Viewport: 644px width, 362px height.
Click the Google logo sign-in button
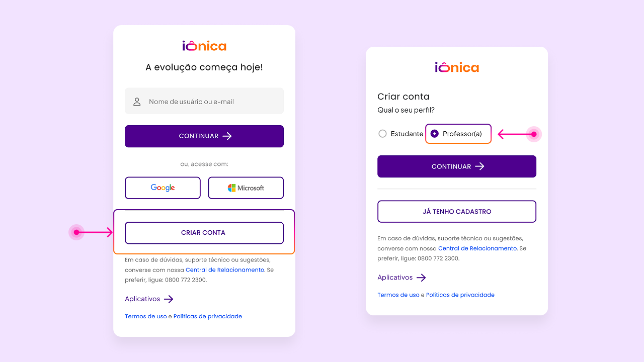click(x=163, y=188)
